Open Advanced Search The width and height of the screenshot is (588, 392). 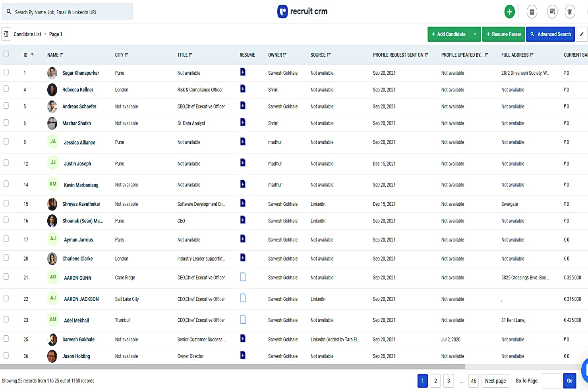[550, 34]
